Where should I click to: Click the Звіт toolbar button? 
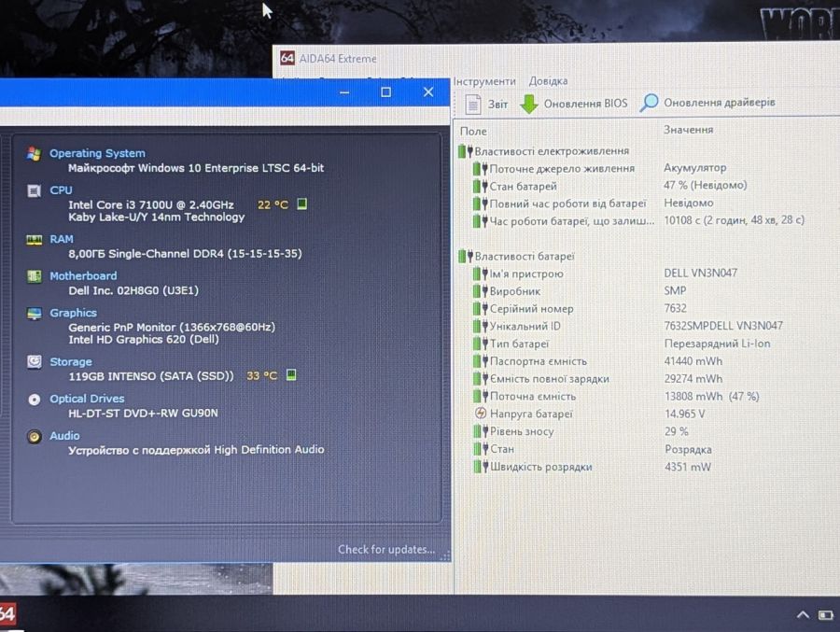tap(486, 104)
